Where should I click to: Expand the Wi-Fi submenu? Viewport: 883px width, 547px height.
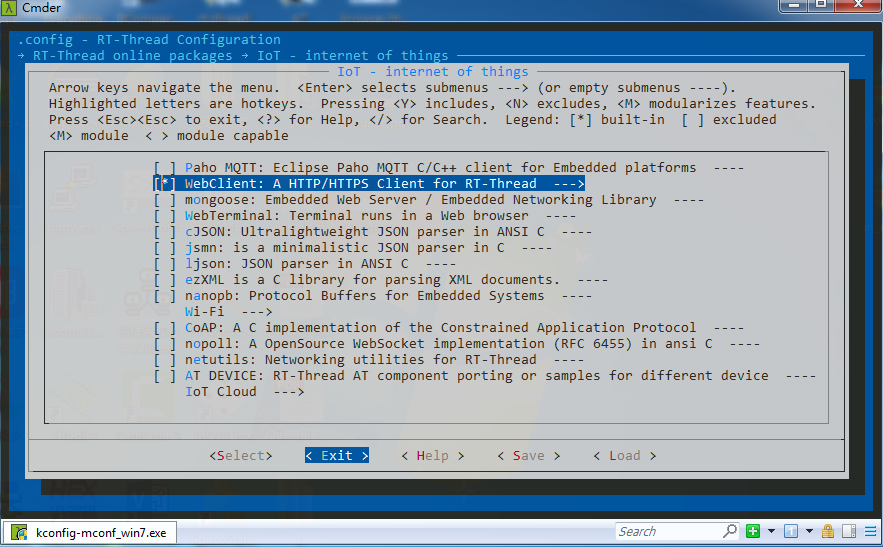(x=228, y=312)
